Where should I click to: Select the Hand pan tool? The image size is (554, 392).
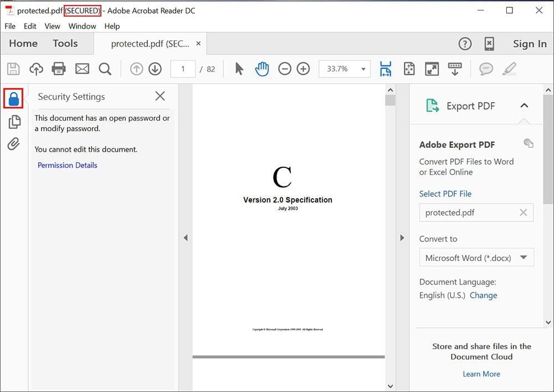coord(261,69)
